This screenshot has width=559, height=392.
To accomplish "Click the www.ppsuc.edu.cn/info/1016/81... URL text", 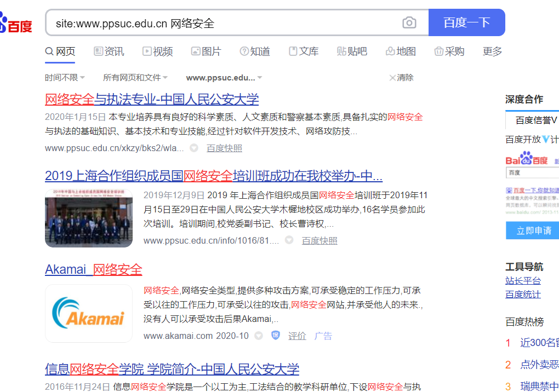I will pyautogui.click(x=212, y=241).
